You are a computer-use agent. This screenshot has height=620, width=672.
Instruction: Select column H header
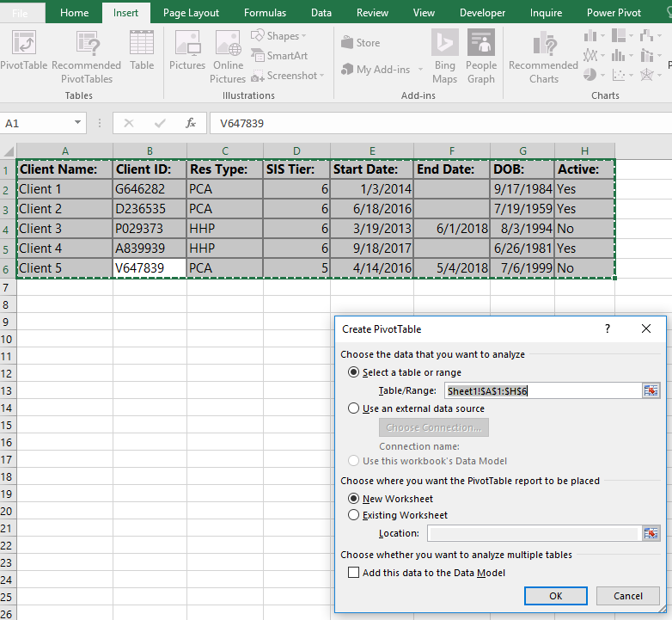coord(584,151)
